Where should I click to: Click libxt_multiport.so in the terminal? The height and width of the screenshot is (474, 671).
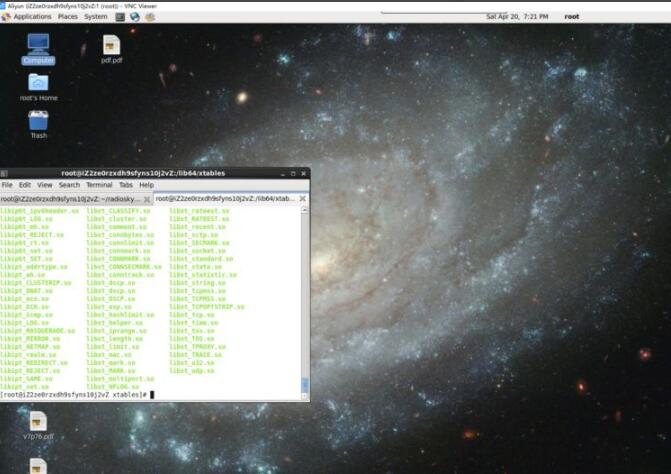120,379
